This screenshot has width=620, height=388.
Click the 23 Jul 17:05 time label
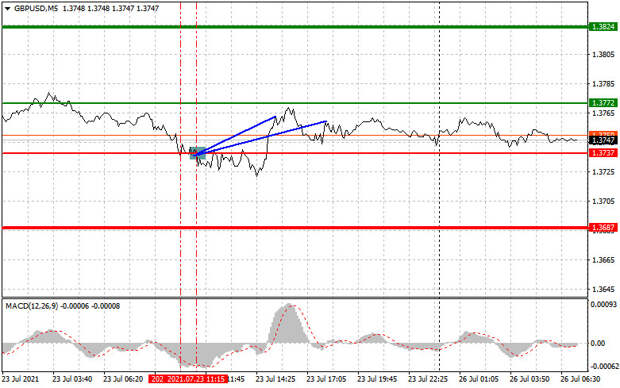(x=326, y=379)
